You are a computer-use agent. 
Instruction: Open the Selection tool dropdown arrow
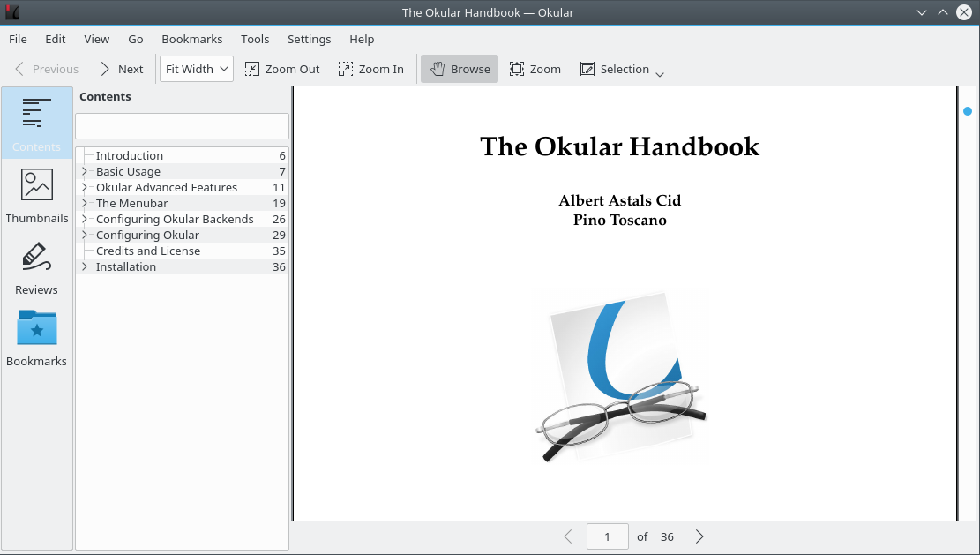point(660,74)
